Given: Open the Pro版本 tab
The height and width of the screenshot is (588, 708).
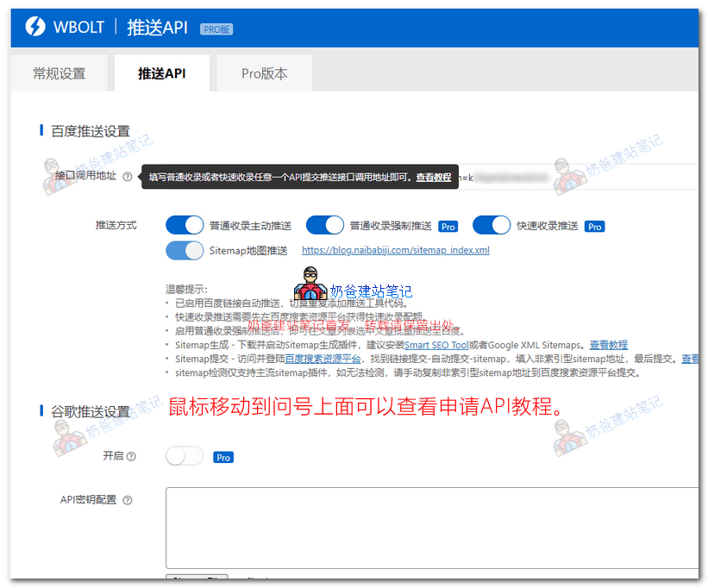Looking at the screenshot, I should pos(264,74).
